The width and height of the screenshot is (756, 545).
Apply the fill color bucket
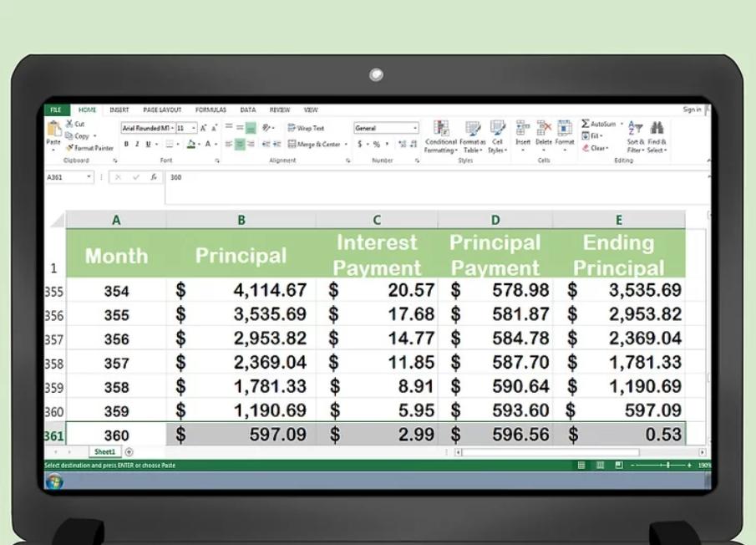click(x=191, y=144)
